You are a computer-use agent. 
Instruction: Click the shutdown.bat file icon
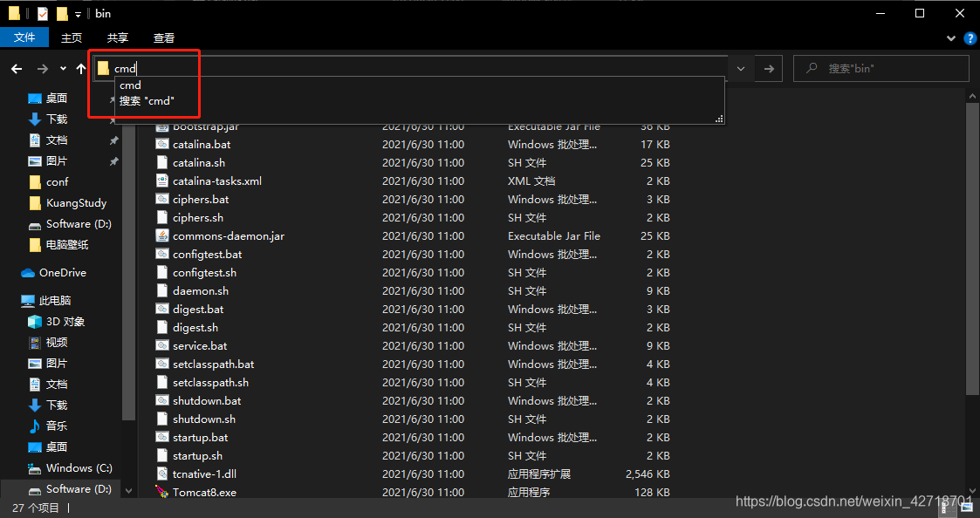(x=161, y=400)
